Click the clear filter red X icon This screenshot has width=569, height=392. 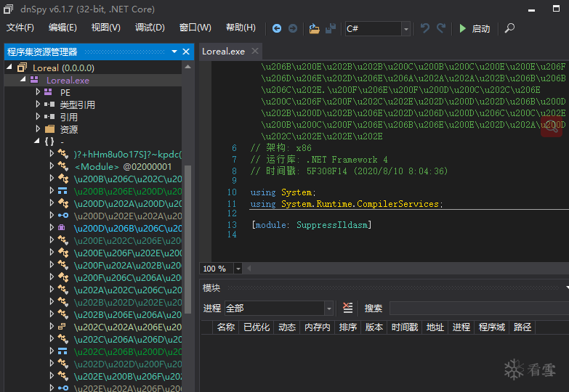(x=347, y=309)
